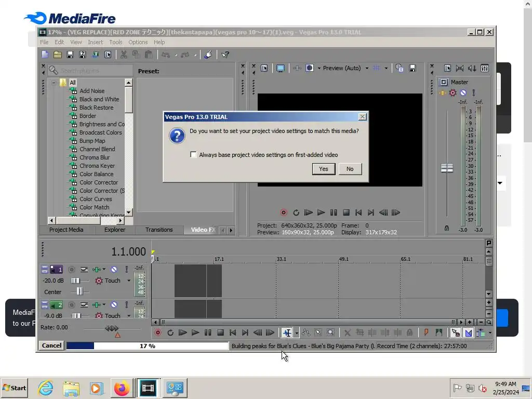Click Yes in the Vegas Pro dialog

pyautogui.click(x=323, y=169)
